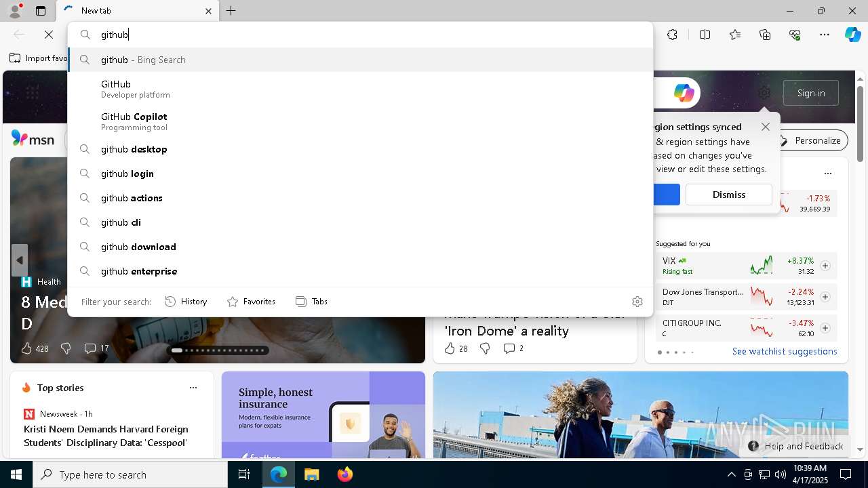868x488 pixels.
Task: Open Extensions puzzle icon
Action: click(672, 35)
